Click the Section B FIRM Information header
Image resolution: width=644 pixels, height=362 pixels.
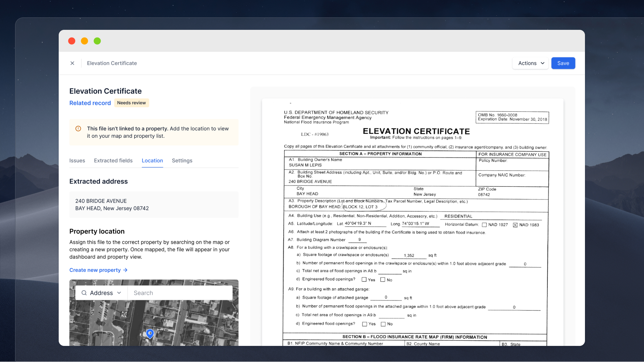(415, 337)
